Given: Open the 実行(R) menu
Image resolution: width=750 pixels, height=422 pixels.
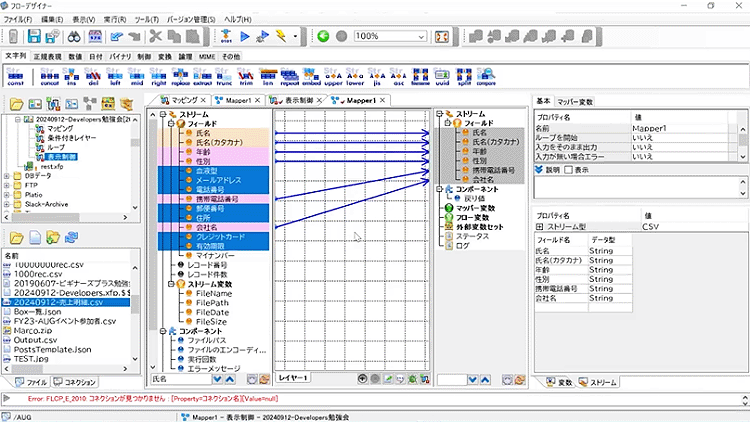Looking at the screenshot, I should tap(115, 20).
